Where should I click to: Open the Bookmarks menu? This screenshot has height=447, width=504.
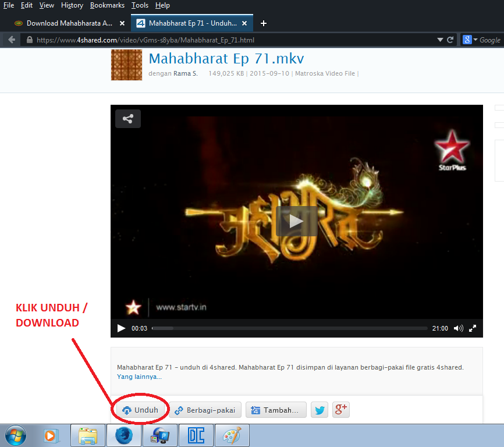coord(107,5)
